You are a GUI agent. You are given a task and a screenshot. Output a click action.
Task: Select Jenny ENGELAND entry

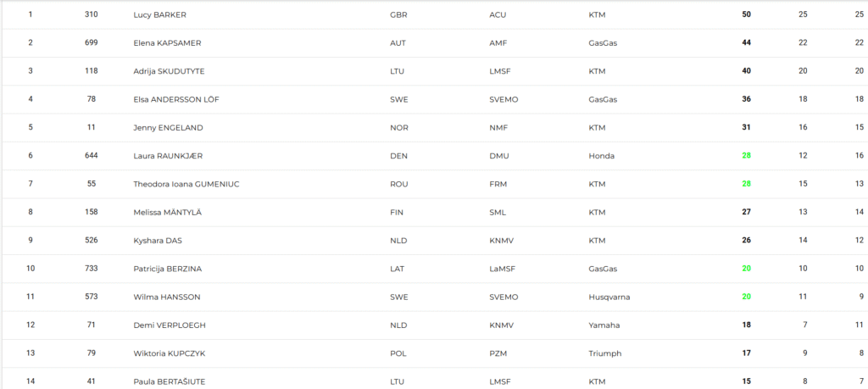coord(168,128)
